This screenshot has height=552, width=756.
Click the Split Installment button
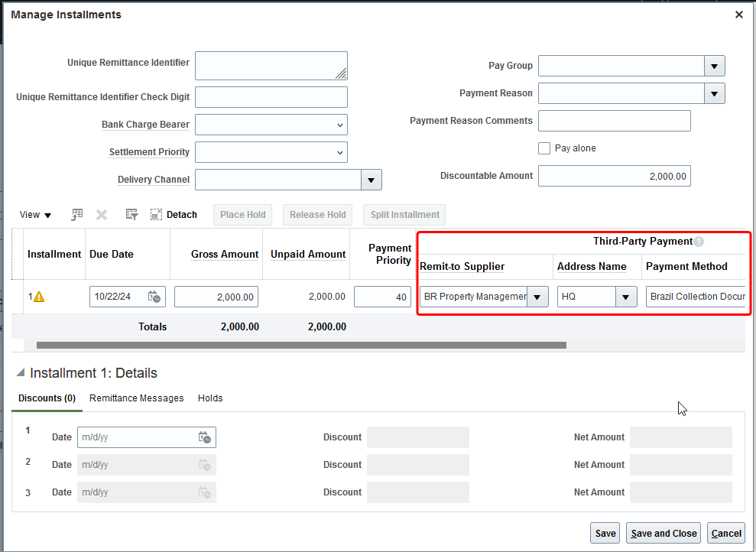click(x=404, y=215)
